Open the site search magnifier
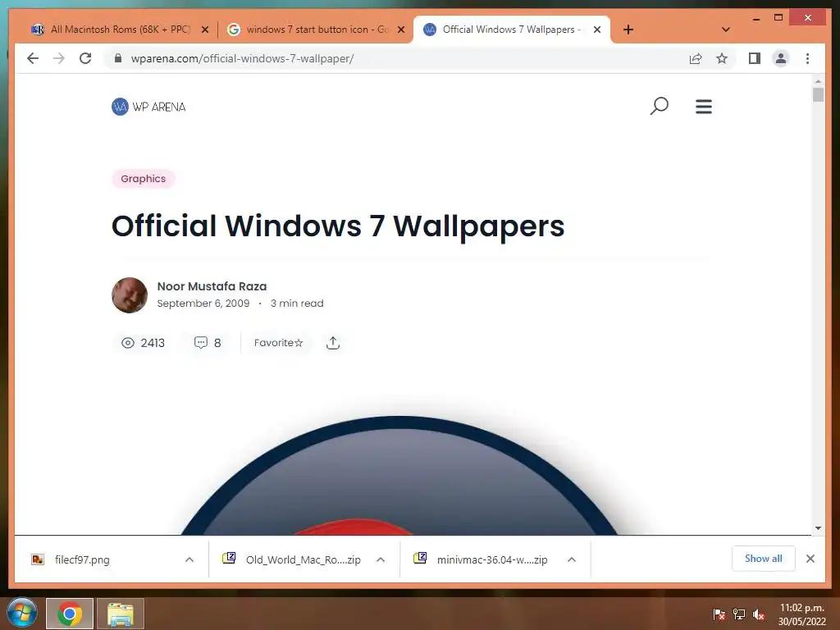The height and width of the screenshot is (630, 840). 659,106
